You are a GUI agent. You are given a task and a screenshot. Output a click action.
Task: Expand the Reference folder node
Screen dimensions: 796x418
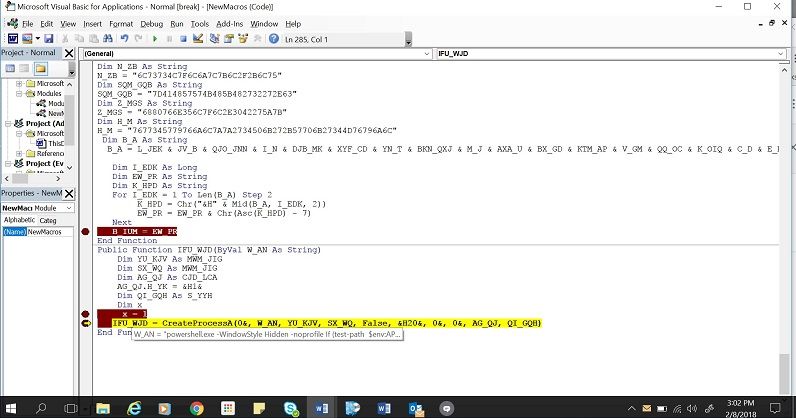[x=19, y=153]
